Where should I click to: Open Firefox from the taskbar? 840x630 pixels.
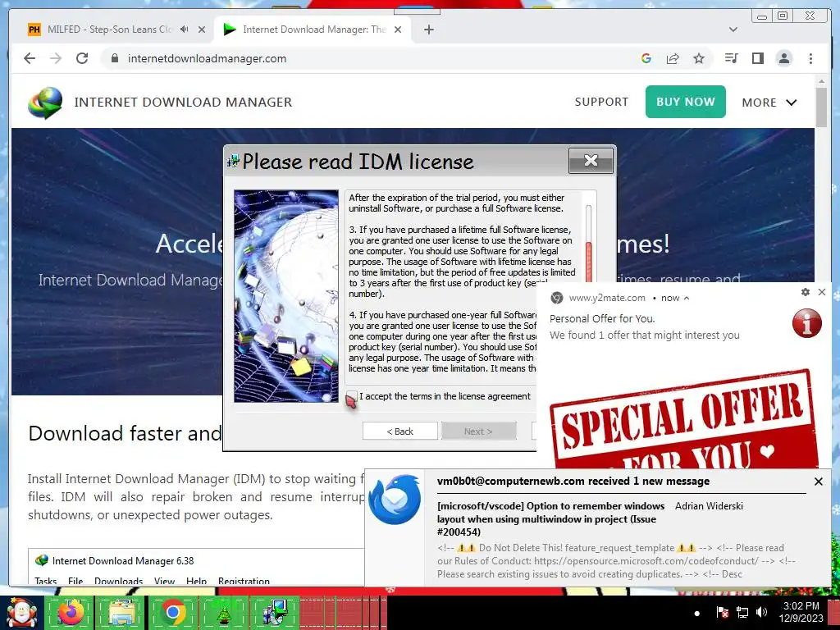71,614
